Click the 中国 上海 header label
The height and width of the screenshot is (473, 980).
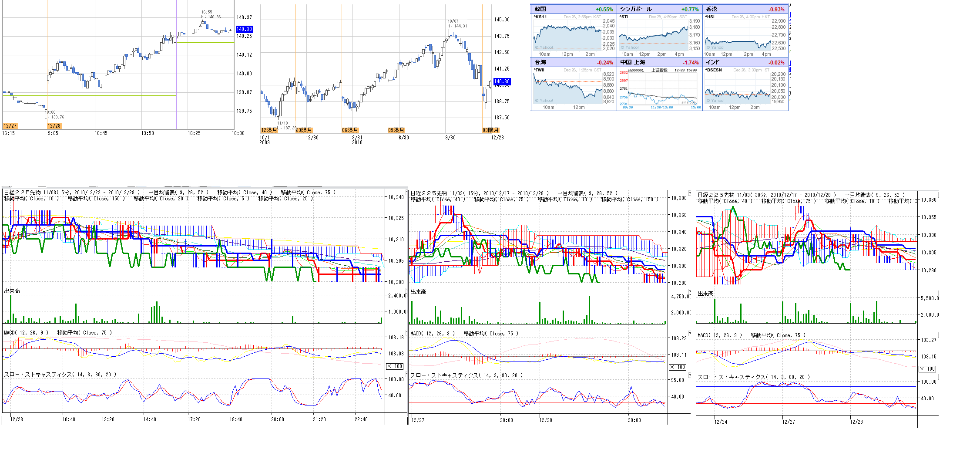pyautogui.click(x=633, y=62)
